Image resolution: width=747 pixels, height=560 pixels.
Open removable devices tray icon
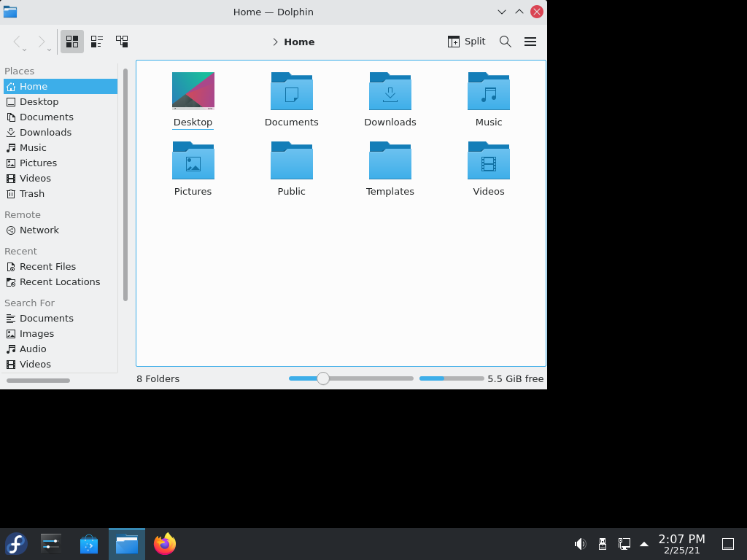click(602, 544)
